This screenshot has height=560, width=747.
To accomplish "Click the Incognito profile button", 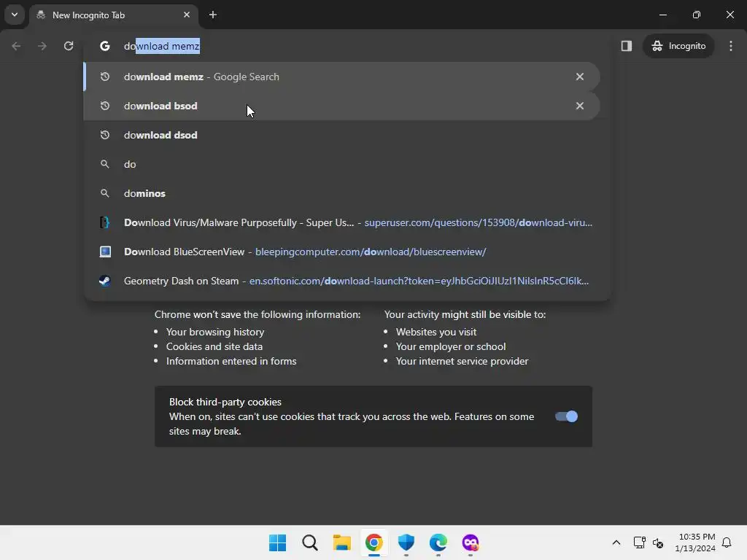I will (x=678, y=46).
